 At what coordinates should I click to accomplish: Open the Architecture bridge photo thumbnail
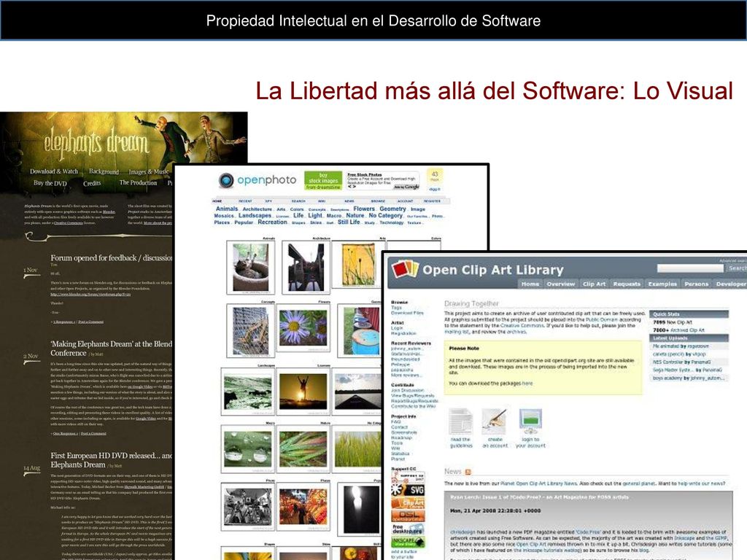(x=306, y=267)
